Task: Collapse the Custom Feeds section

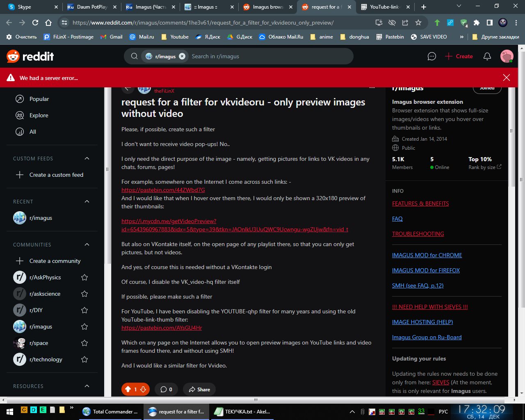Action: (87, 158)
